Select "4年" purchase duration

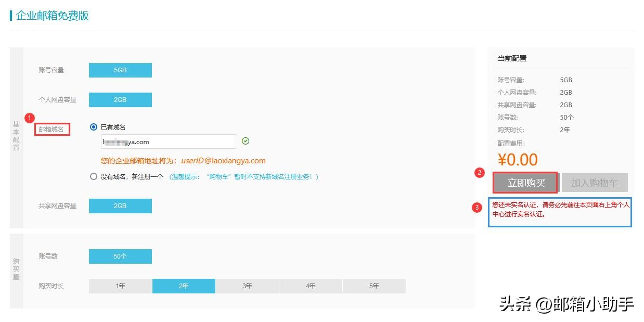(311, 286)
